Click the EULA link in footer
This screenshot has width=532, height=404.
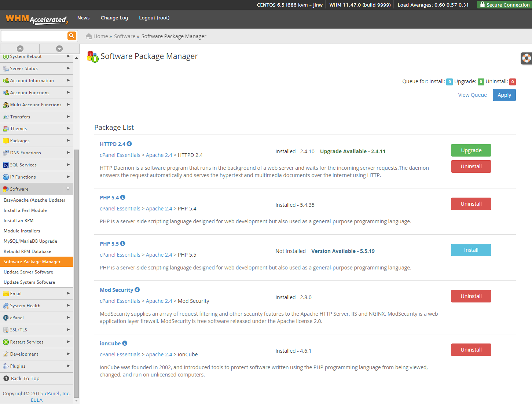tap(37, 400)
